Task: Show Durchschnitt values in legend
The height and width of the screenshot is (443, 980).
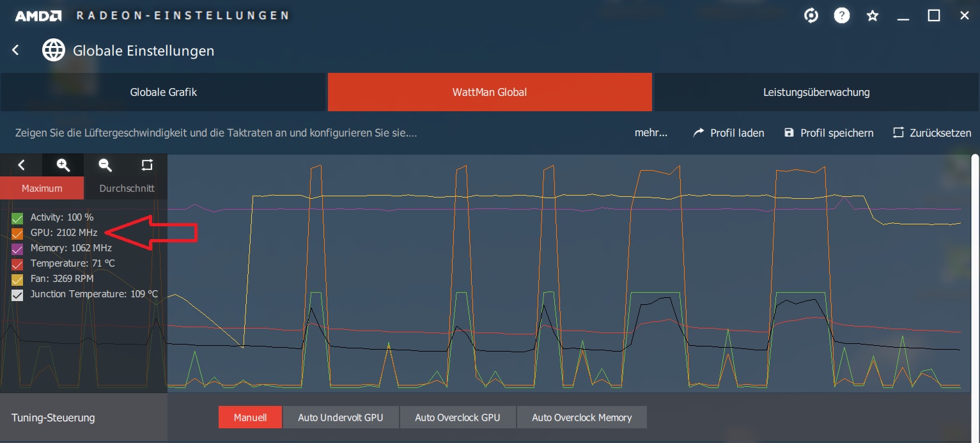Action: [x=127, y=188]
